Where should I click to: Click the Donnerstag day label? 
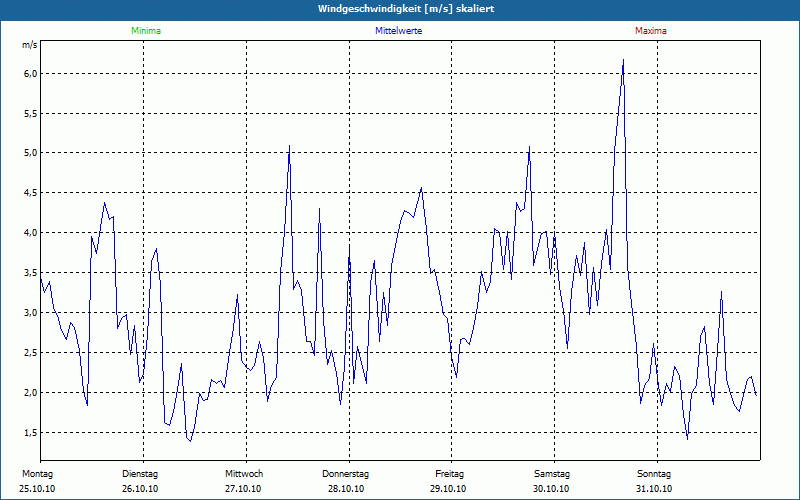(345, 474)
